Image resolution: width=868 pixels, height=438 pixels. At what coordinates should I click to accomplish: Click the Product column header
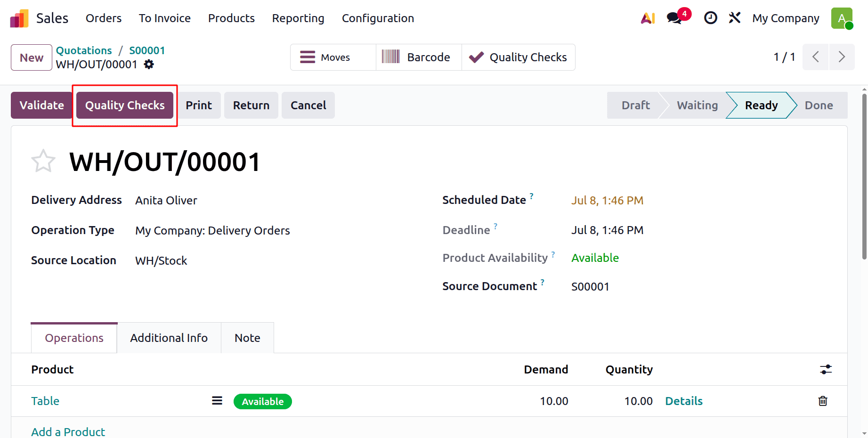[x=52, y=369]
